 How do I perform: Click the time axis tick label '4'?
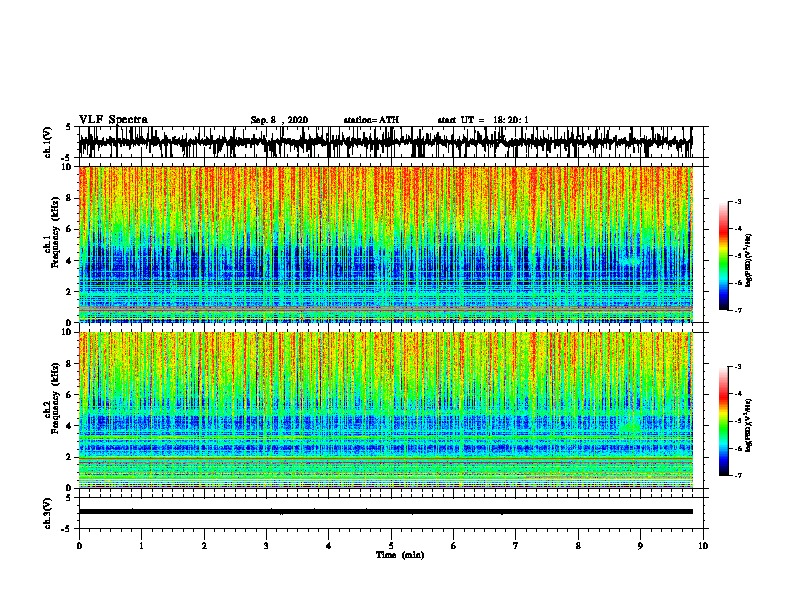pos(329,546)
